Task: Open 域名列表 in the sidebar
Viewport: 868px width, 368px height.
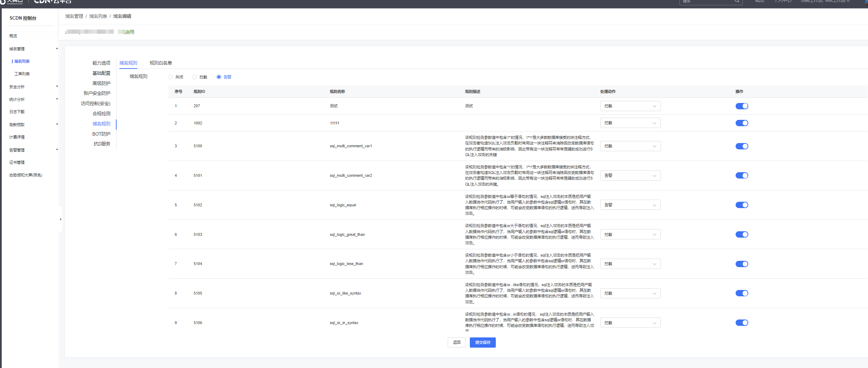Action: click(22, 61)
